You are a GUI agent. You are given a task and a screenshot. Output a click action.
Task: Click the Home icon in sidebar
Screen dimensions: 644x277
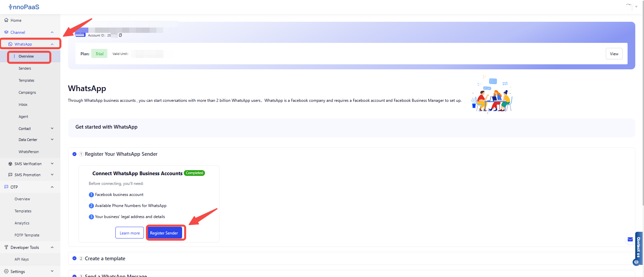(x=6, y=20)
